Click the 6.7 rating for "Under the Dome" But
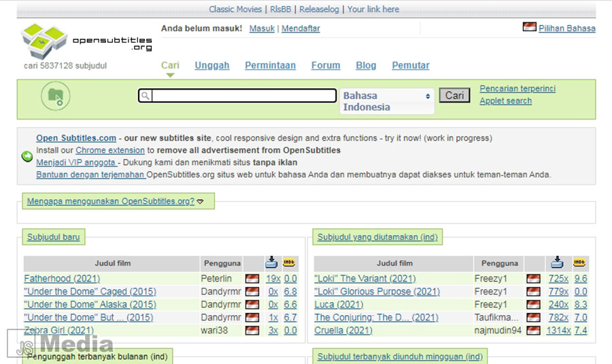 (x=290, y=318)
